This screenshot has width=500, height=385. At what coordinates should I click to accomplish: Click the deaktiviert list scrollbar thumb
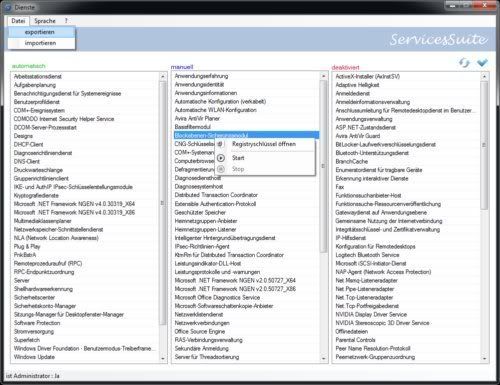(x=484, y=145)
